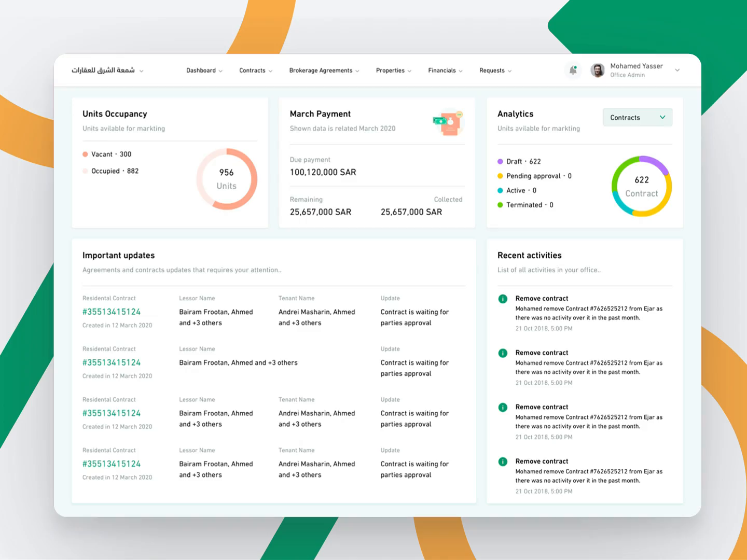Click the Vacant legend dot in Units Occupancy
The image size is (747, 560).
coord(85,154)
